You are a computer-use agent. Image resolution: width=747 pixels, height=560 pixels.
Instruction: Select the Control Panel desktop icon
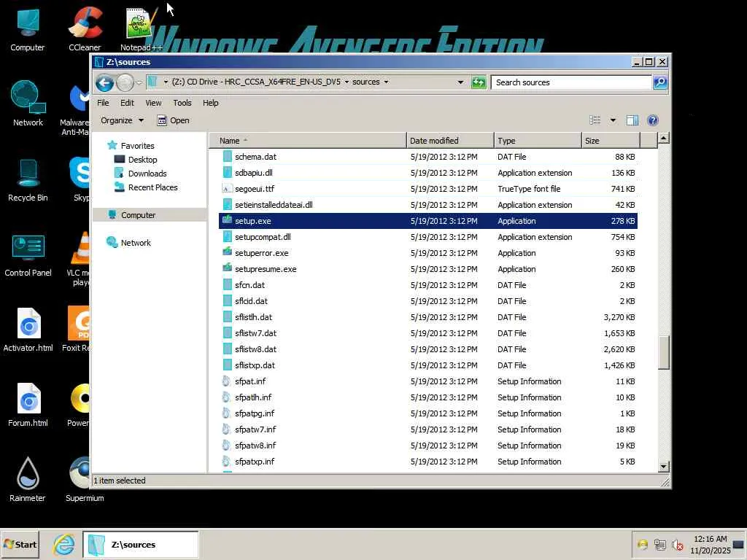28,254
